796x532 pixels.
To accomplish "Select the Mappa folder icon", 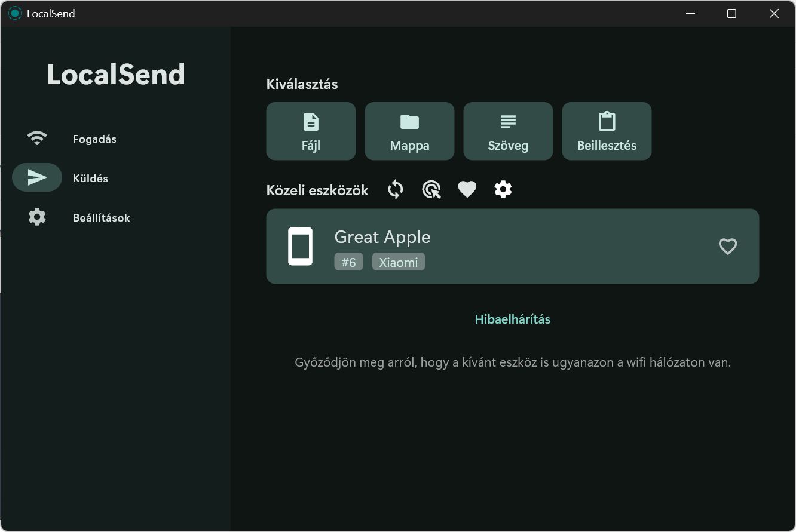I will click(409, 121).
